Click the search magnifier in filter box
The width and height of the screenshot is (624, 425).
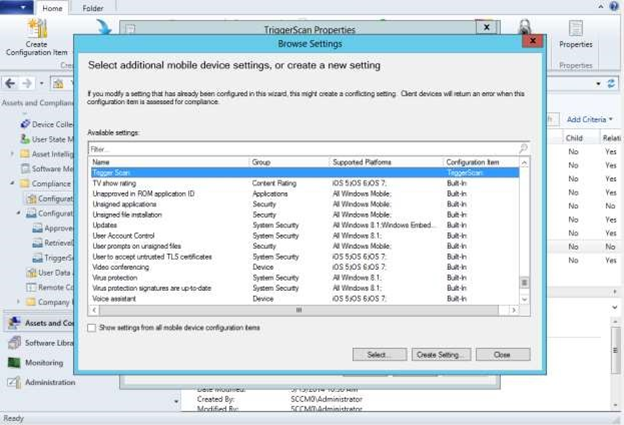(523, 148)
